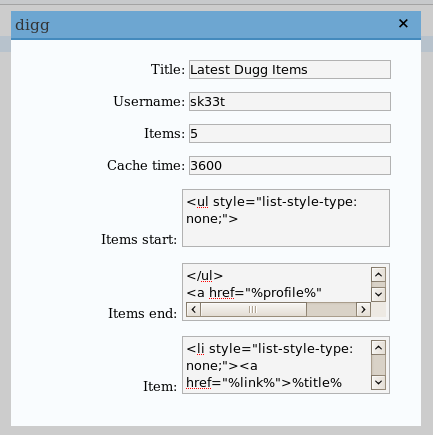Click inside the Items start textarea
The image size is (433, 435).
click(x=286, y=218)
